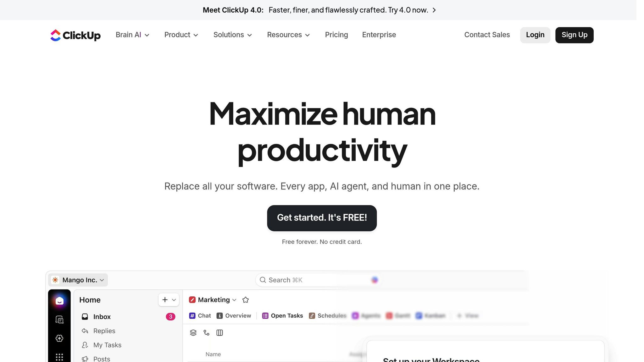Viewport: 644px width, 362px height.
Task: Open the Mango Inc. workspace switcher
Action: click(78, 280)
